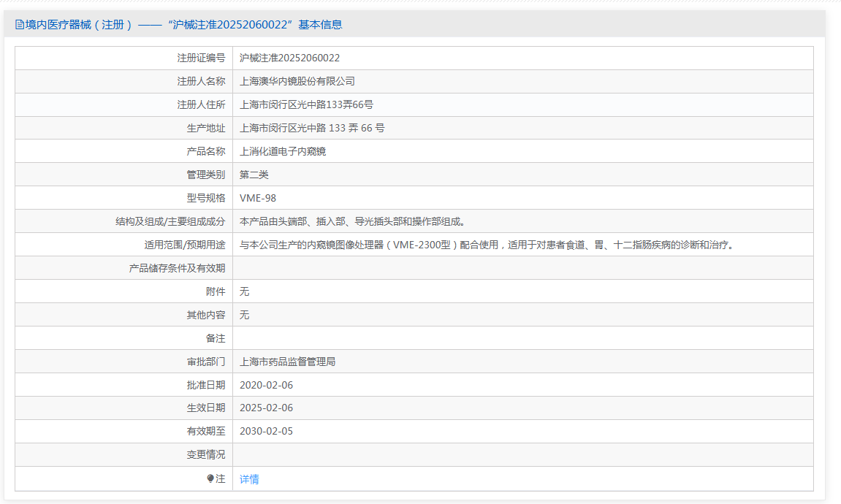Click the 附件 label
The image size is (841, 504).
pyautogui.click(x=216, y=291)
